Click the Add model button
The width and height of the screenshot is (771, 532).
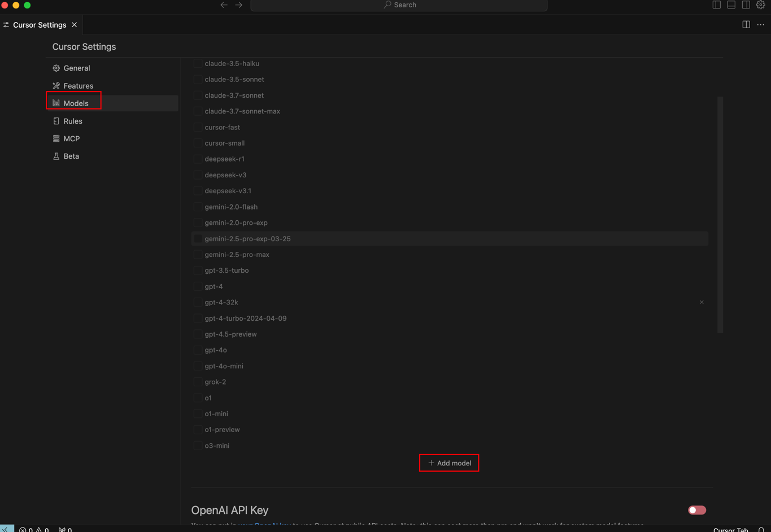[x=449, y=463]
